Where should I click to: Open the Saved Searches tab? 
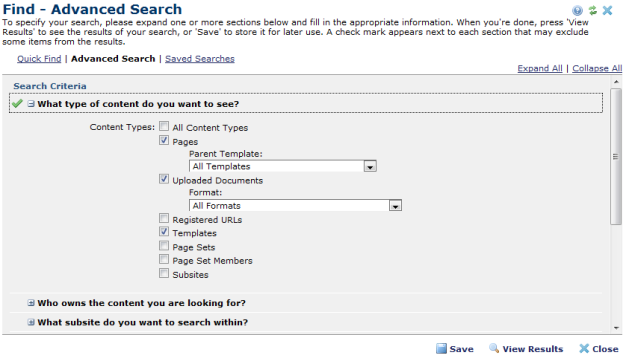click(200, 59)
